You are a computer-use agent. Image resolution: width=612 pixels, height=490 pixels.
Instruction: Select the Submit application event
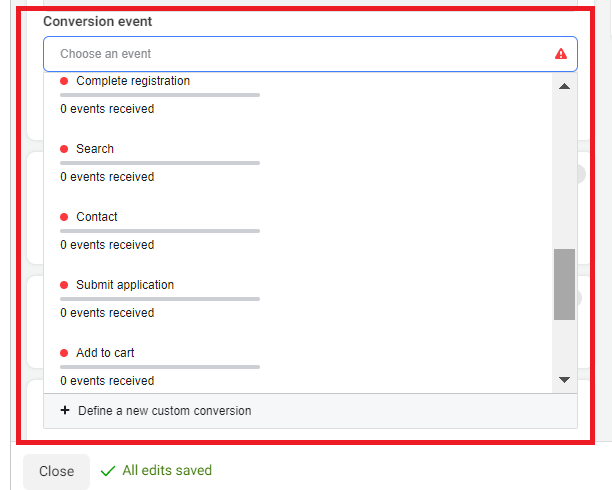click(125, 285)
